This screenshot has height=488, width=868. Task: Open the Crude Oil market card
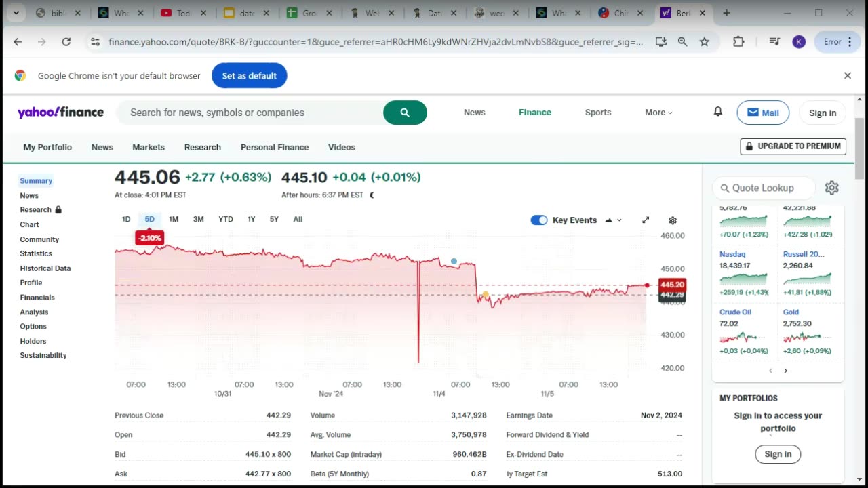pos(744,332)
